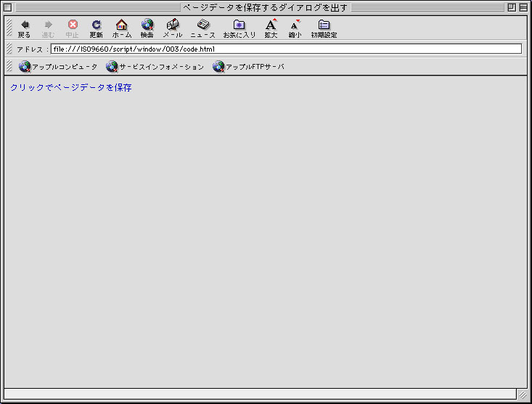Click the favorites bar's striped grab handle
Screen dimensions: 532x404
9,66
